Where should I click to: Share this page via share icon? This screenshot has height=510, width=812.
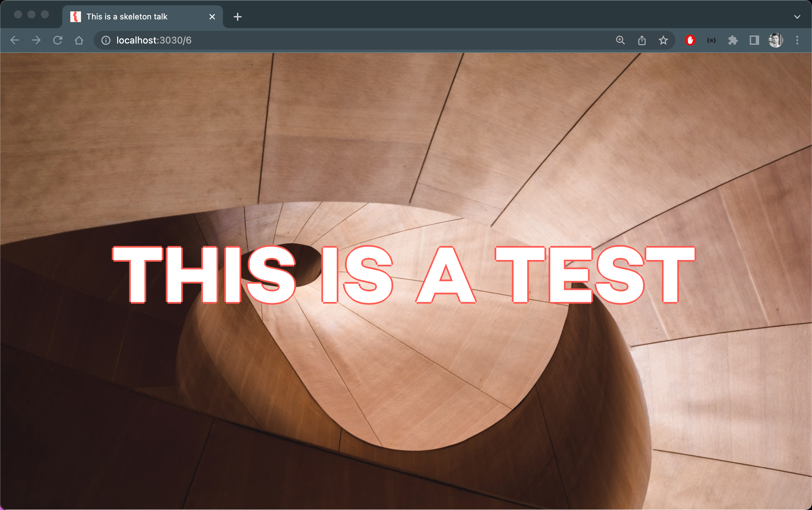(642, 40)
